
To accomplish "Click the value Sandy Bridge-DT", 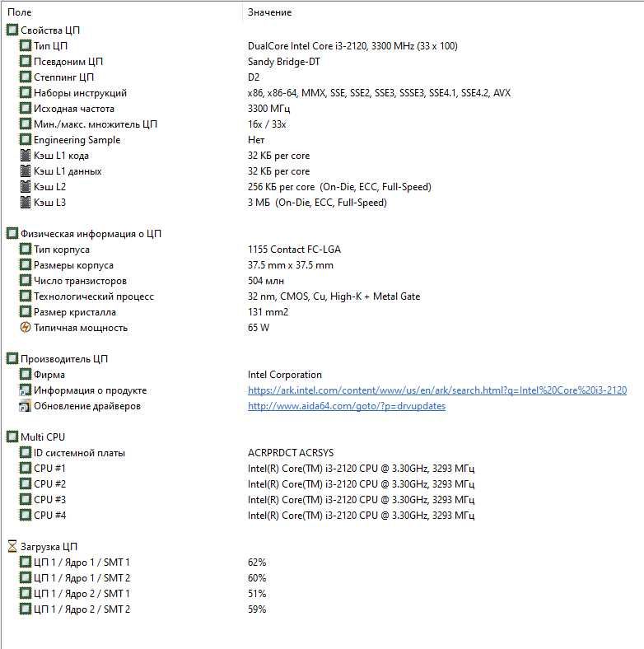I will coord(283,62).
